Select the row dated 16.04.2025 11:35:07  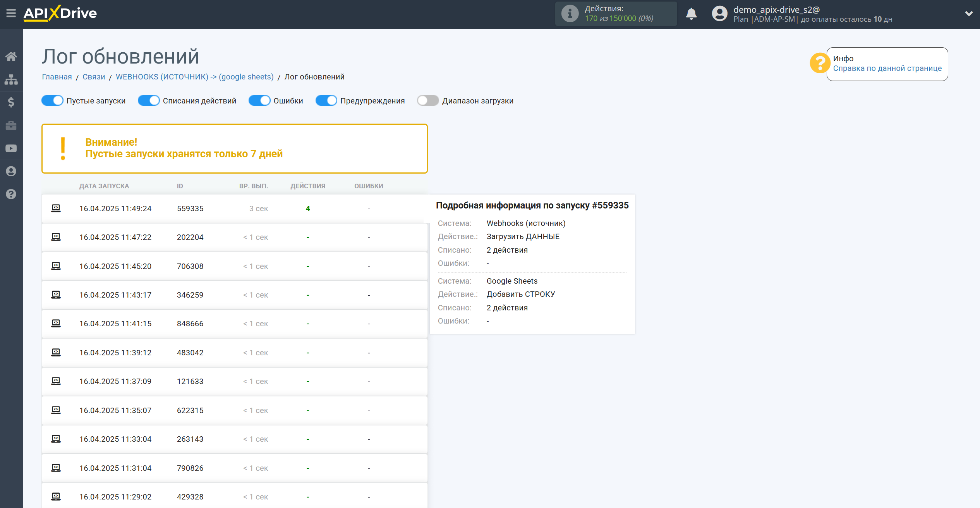point(234,410)
